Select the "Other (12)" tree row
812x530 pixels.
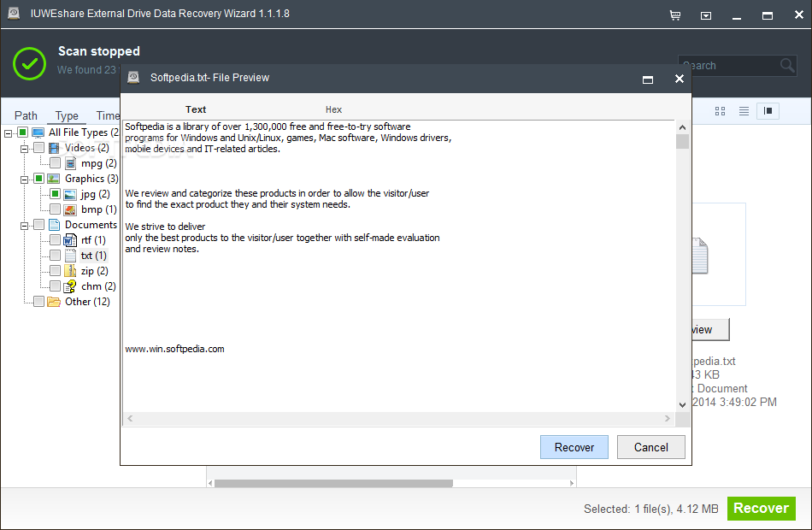point(87,302)
